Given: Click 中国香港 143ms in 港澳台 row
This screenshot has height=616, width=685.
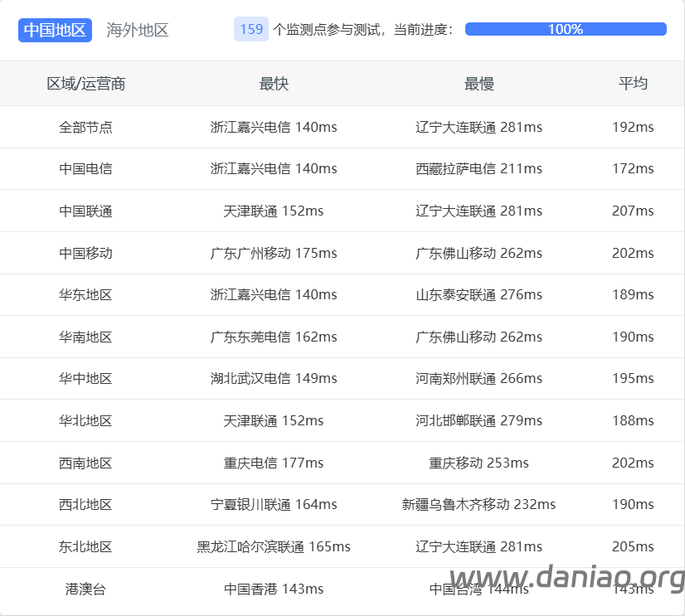Looking at the screenshot, I should point(274,589).
